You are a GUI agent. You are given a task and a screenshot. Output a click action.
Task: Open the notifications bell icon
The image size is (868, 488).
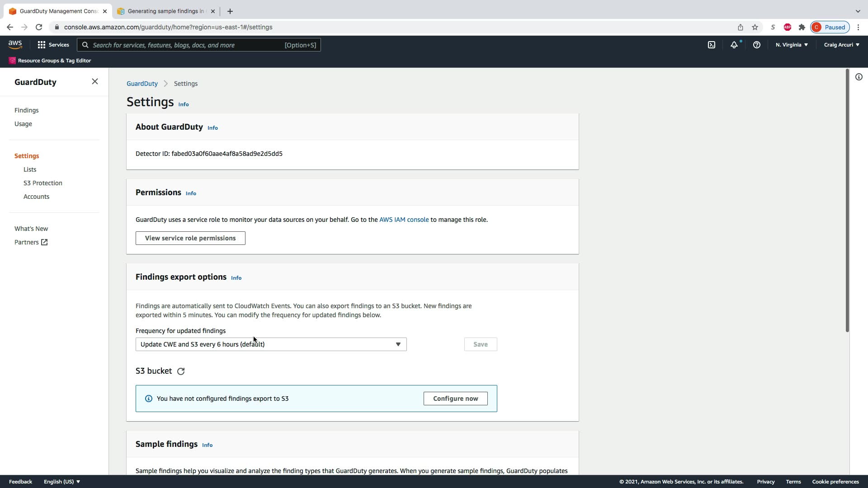point(734,45)
